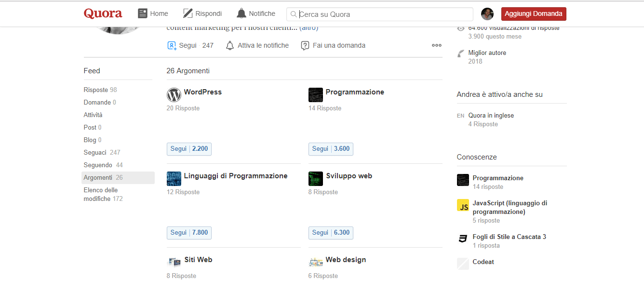Click the WordPress topic logo

click(x=174, y=95)
